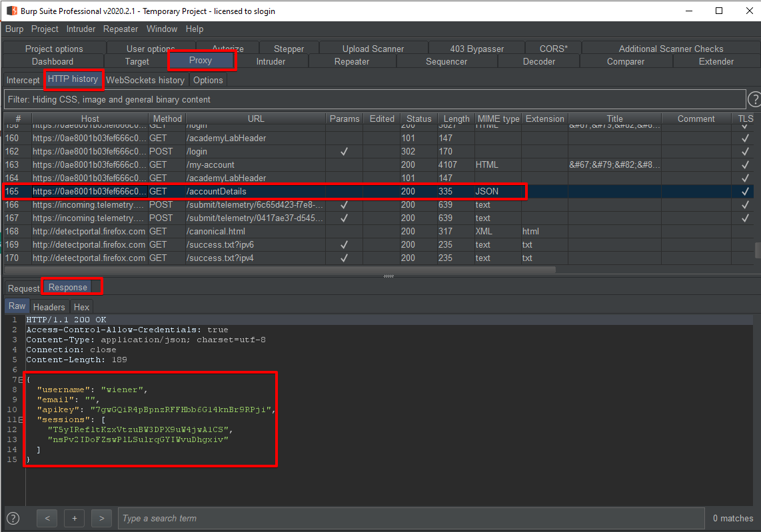Click the filter help question mark icon
The width and height of the screenshot is (761, 532).
(x=754, y=99)
